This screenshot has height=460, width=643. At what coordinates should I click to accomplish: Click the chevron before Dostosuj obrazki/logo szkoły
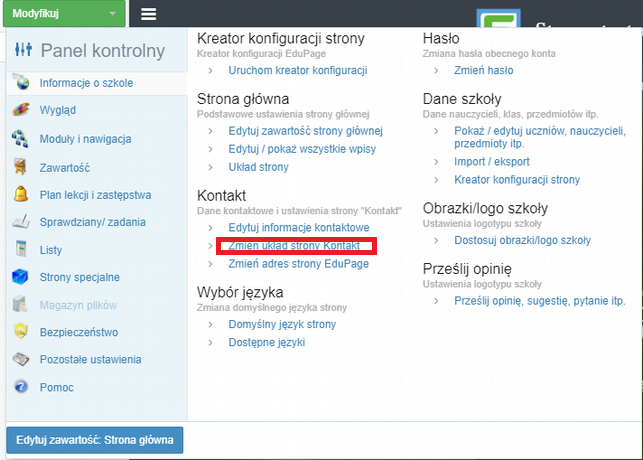coord(436,241)
